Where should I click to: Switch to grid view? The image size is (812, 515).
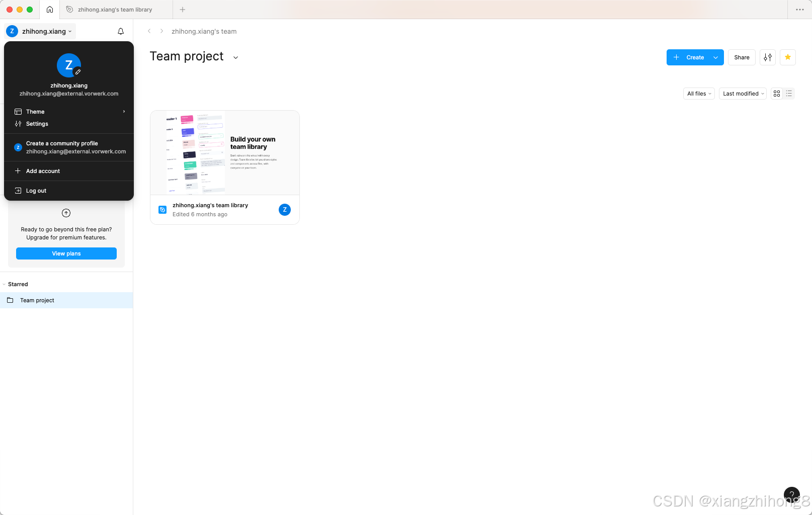(x=777, y=94)
